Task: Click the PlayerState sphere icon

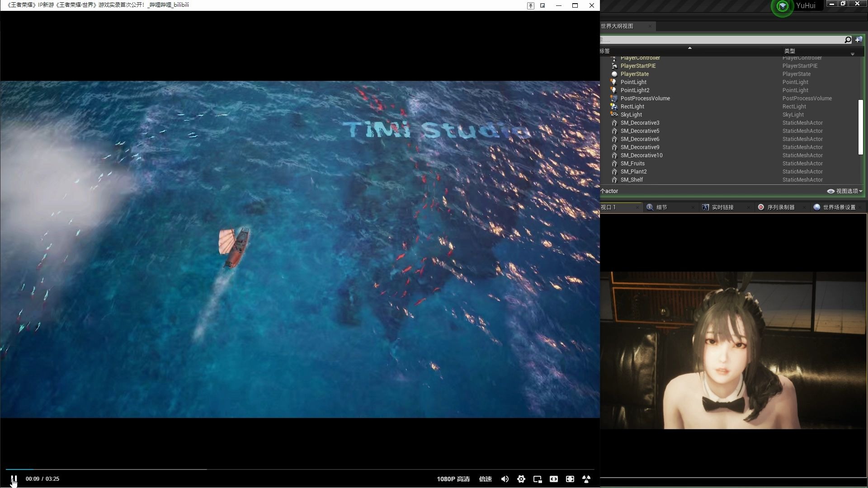Action: [614, 74]
